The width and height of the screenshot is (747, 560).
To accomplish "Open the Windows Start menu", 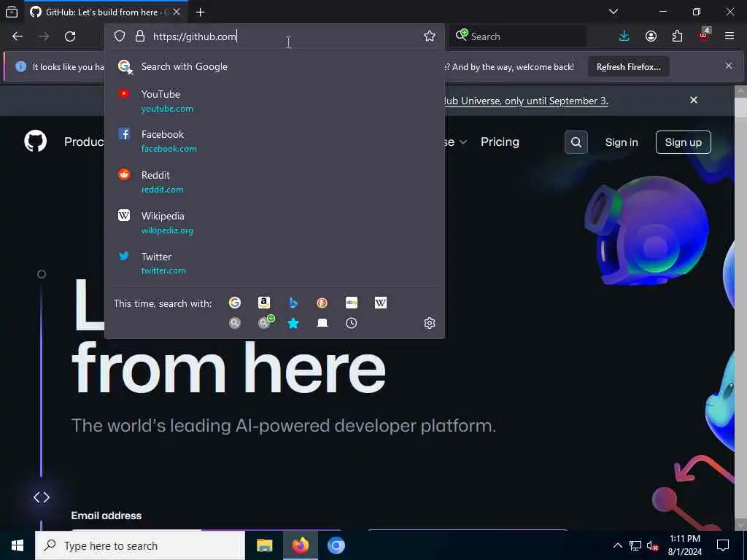I will pyautogui.click(x=18, y=545).
